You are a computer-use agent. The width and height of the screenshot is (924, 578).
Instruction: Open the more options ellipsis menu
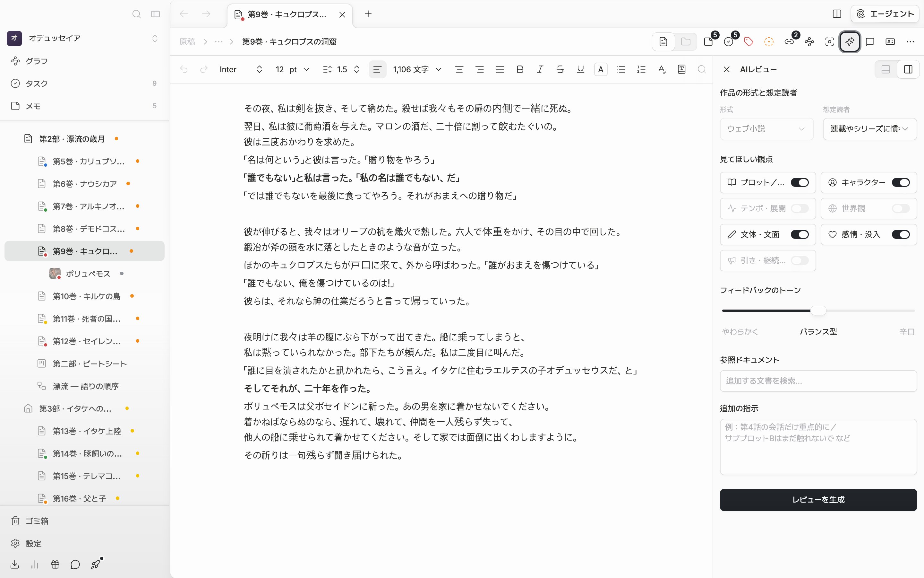click(x=910, y=41)
